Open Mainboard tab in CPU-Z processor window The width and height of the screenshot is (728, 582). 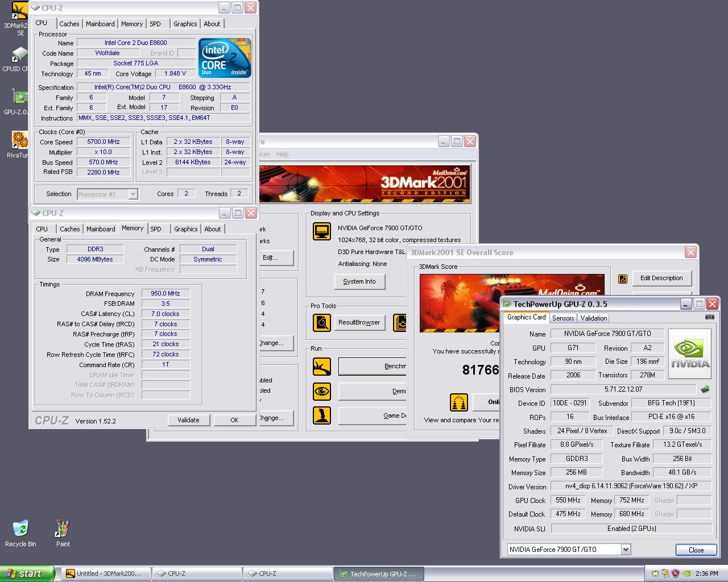(x=100, y=24)
